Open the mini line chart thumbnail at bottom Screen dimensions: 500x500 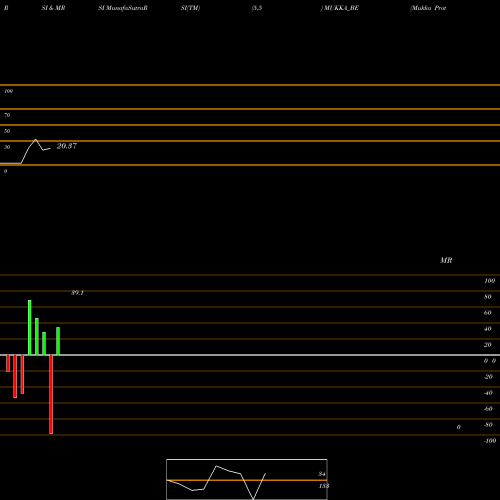click(x=247, y=479)
